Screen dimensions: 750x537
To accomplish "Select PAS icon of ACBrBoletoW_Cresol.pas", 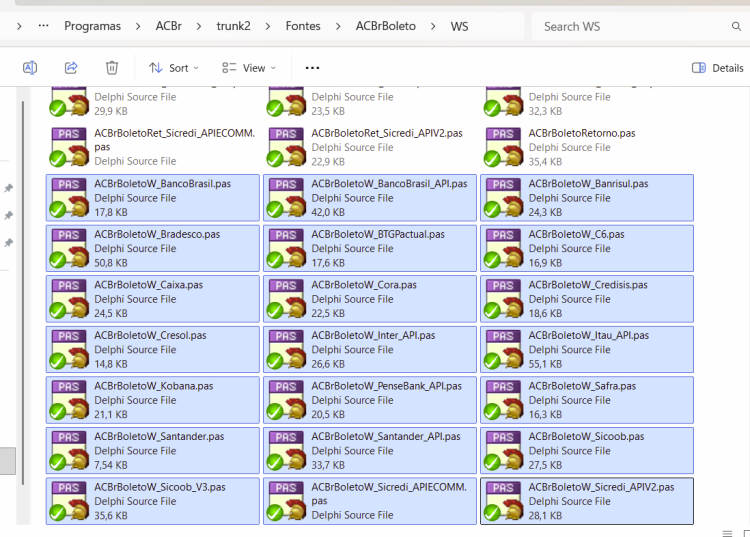I will 69,350.
